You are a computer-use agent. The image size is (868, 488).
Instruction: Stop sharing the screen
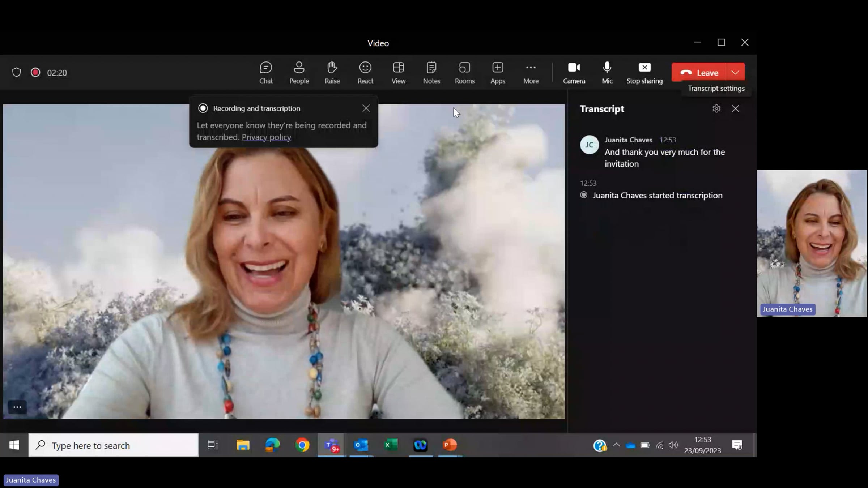(x=644, y=72)
